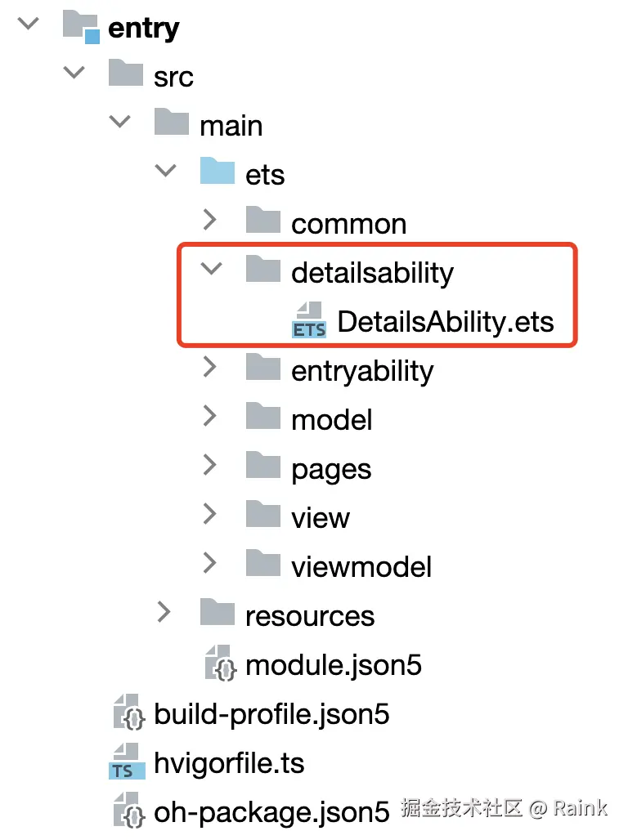
Task: Expand the resources folder arrow
Action: click(165, 613)
